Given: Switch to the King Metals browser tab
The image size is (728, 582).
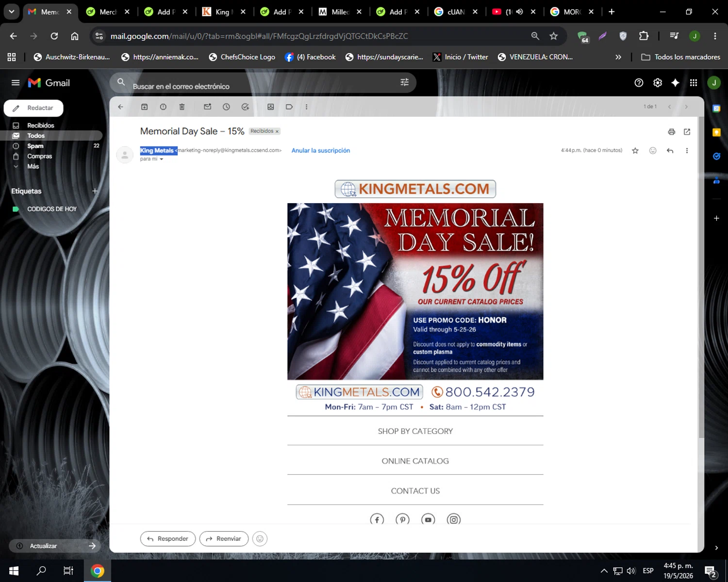Looking at the screenshot, I should [224, 12].
